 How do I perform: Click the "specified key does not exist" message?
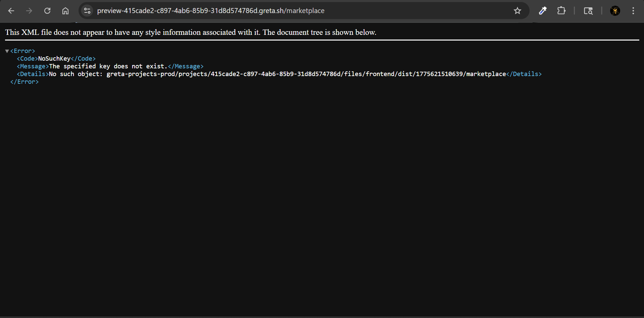click(108, 66)
